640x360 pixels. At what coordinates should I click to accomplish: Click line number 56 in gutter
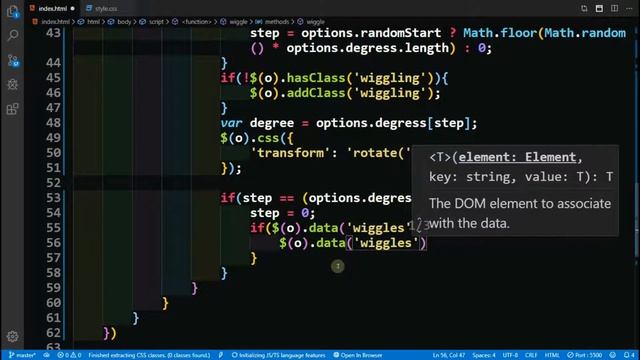(53, 243)
